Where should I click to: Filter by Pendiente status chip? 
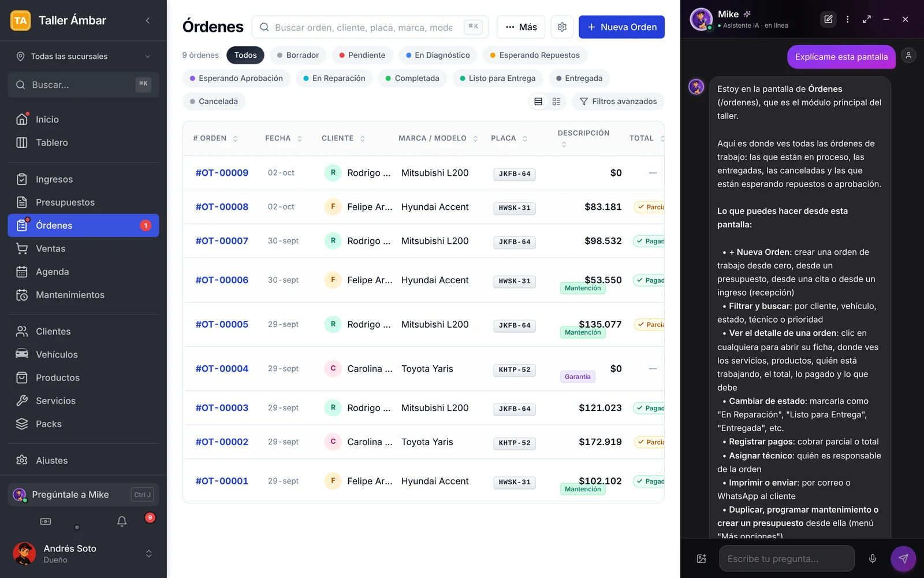pos(362,55)
